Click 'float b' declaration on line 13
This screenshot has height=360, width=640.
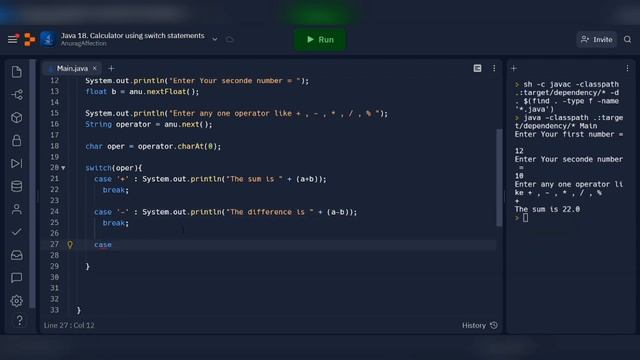tap(100, 91)
